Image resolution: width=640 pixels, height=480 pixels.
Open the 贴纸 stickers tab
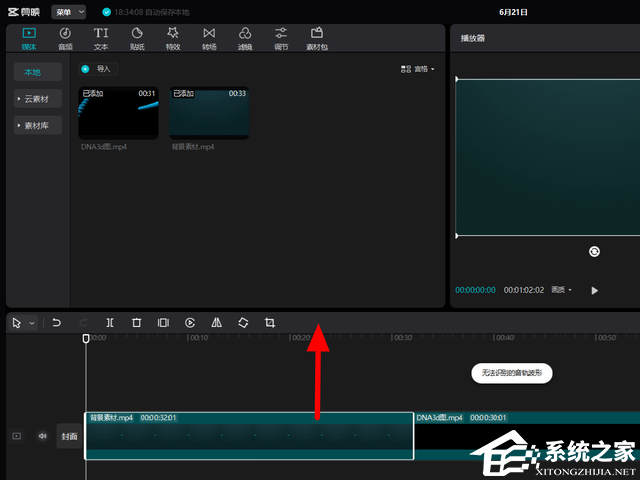pos(137,39)
